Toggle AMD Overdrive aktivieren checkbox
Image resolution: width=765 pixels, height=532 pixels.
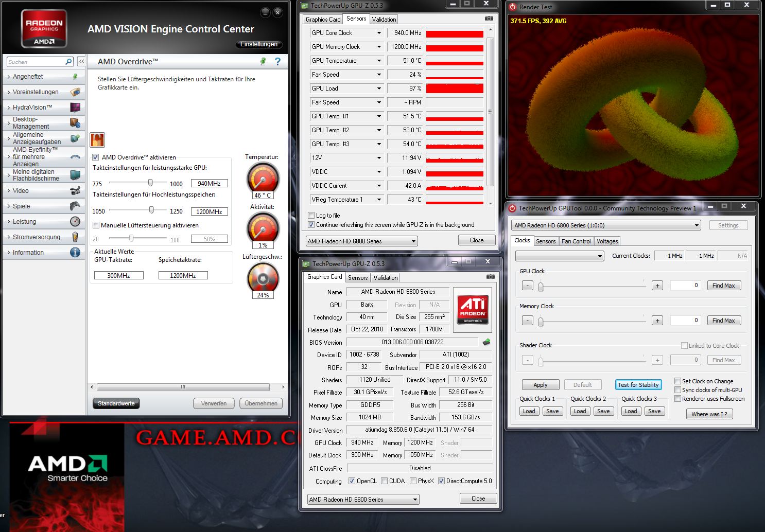[x=95, y=157]
